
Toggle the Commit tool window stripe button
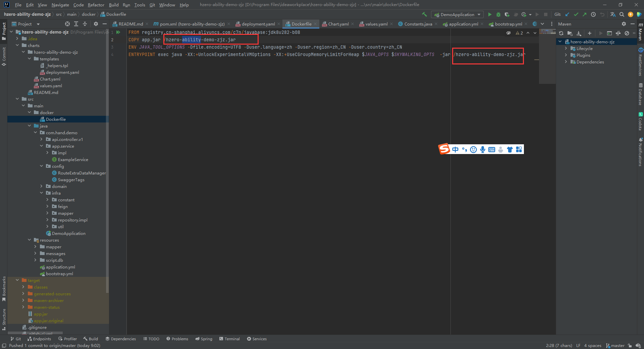click(x=4, y=56)
